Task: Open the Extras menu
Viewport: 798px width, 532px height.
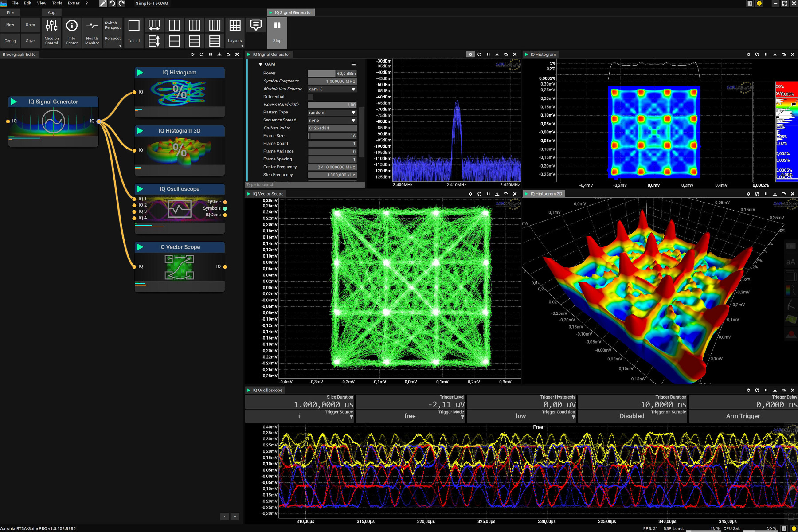Action: [x=73, y=3]
